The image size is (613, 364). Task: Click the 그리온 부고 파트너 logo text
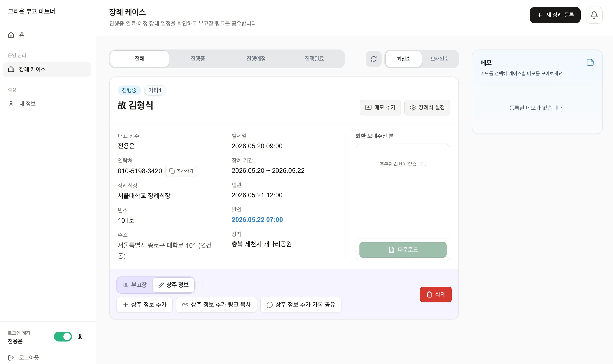(31, 11)
